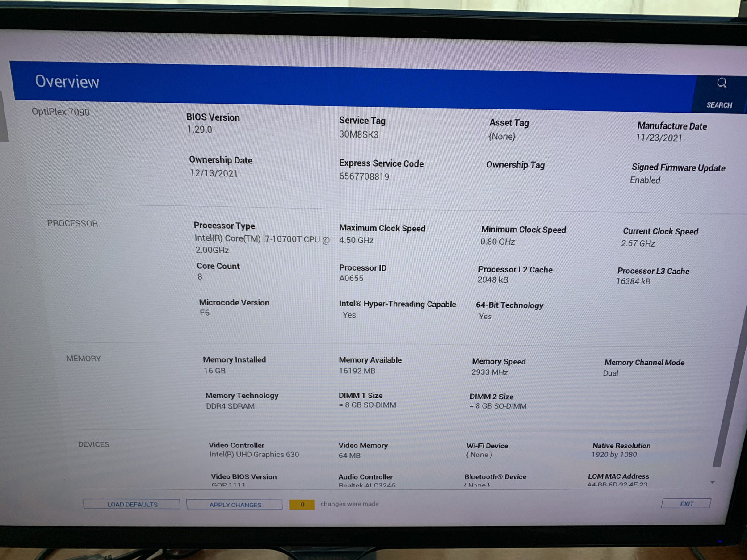Click the Video BIOS Version label

[x=244, y=476]
